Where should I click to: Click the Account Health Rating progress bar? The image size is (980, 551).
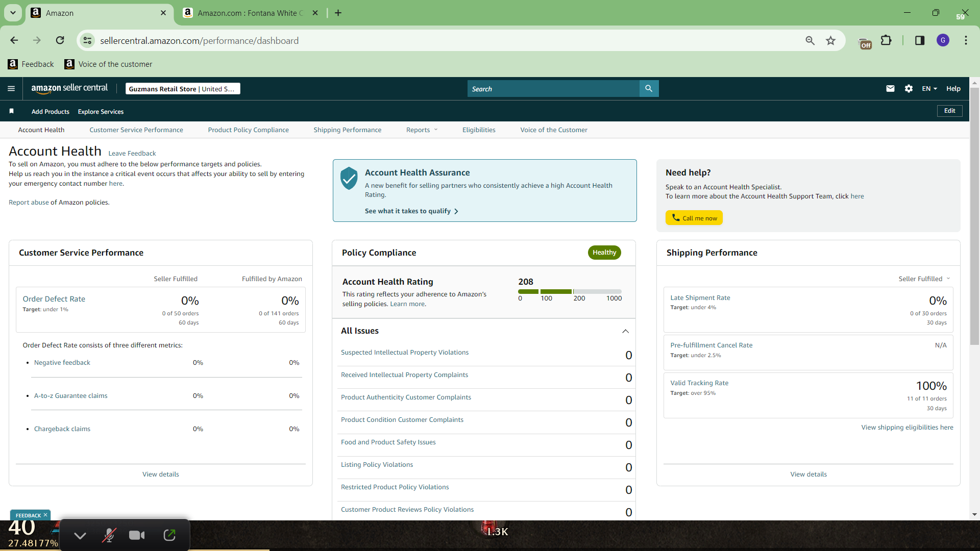[x=570, y=292]
